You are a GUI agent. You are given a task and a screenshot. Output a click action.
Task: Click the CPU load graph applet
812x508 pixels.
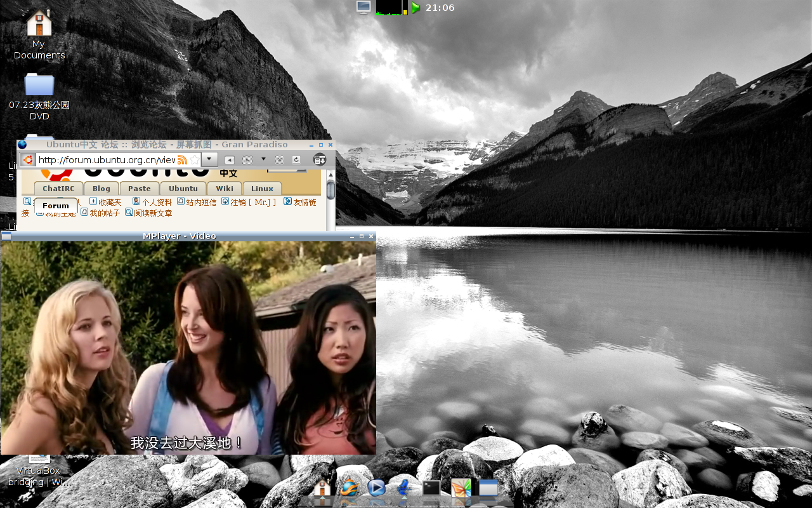click(389, 8)
